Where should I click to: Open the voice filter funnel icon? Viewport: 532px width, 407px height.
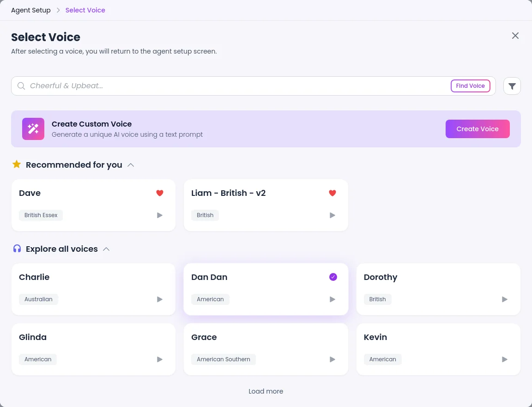tap(512, 86)
